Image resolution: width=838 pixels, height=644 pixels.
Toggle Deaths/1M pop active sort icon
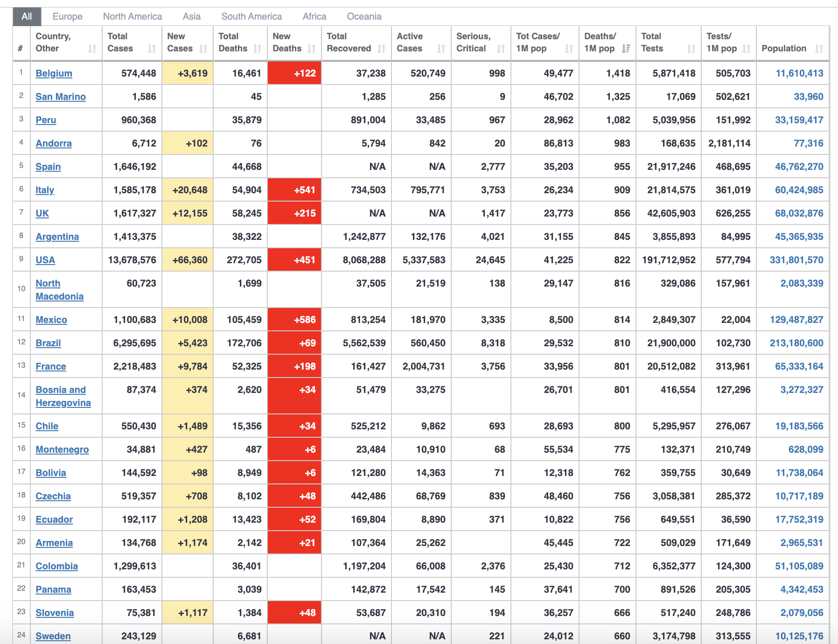pyautogui.click(x=626, y=49)
